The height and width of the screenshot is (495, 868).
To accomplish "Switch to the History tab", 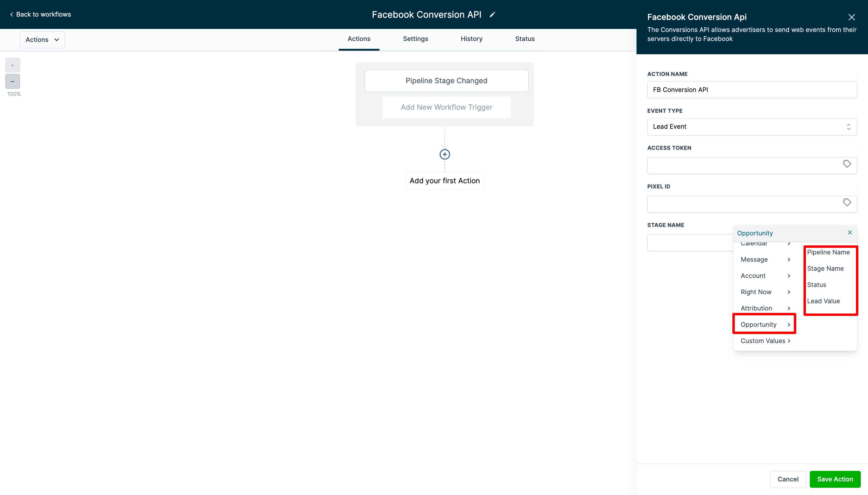I will point(471,39).
